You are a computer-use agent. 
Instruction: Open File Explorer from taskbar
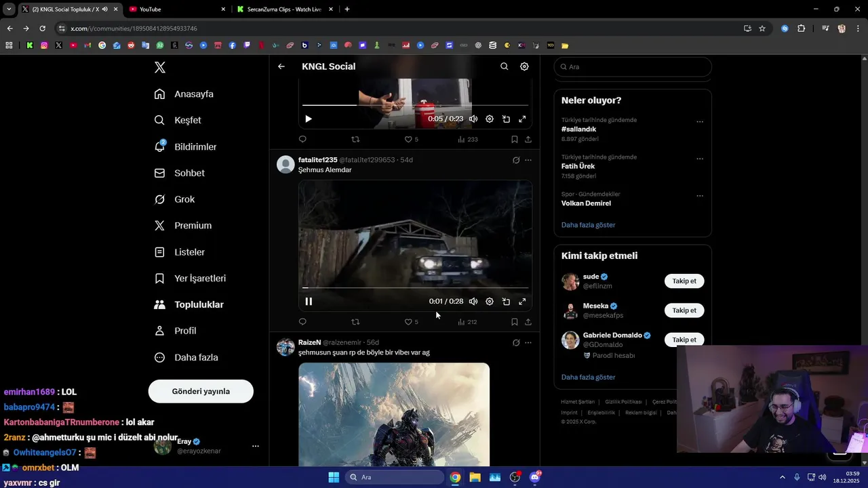(475, 477)
